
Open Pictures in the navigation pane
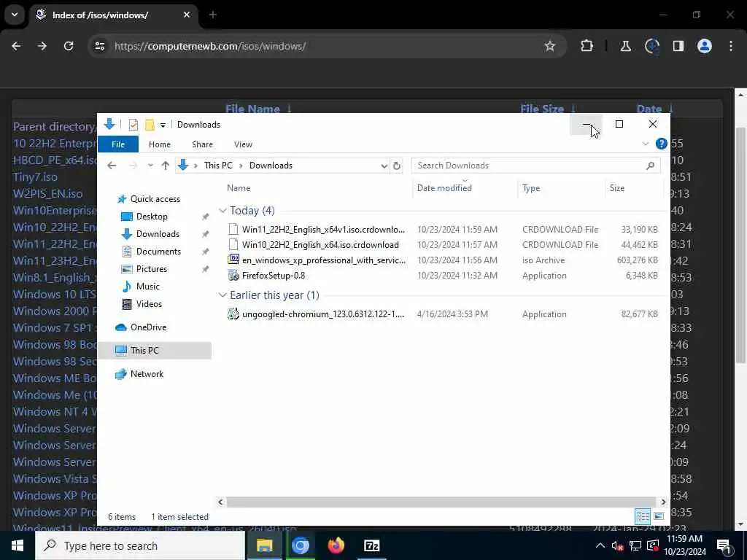click(x=152, y=269)
